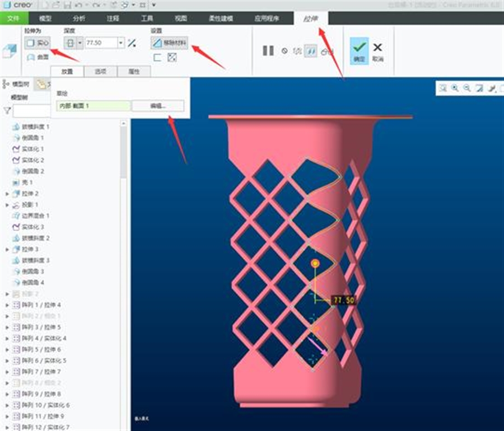Click the model tree search input field
504x431 pixels.
[x=32, y=111]
